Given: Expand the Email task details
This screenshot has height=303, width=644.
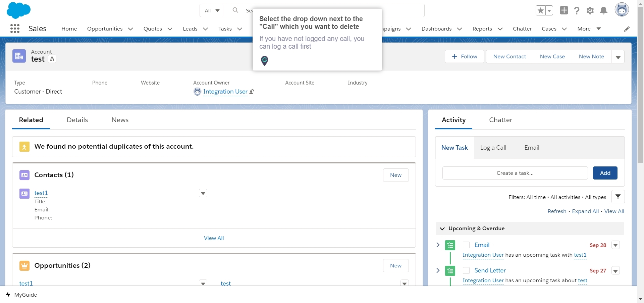Looking at the screenshot, I should click(x=438, y=245).
